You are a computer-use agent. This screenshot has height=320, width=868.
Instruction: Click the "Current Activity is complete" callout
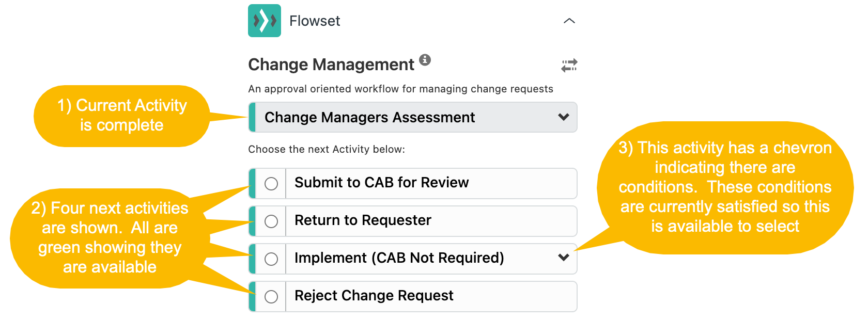[122, 116]
